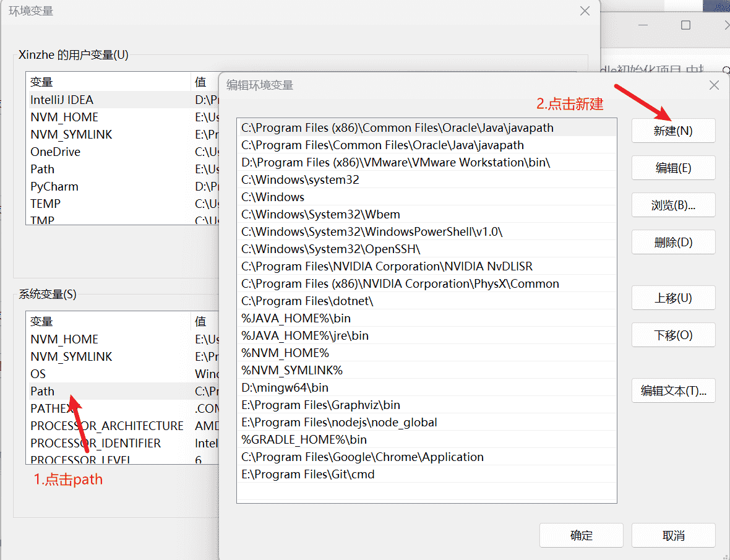Select Path in system variables list
The height and width of the screenshot is (560, 730).
coord(43,392)
